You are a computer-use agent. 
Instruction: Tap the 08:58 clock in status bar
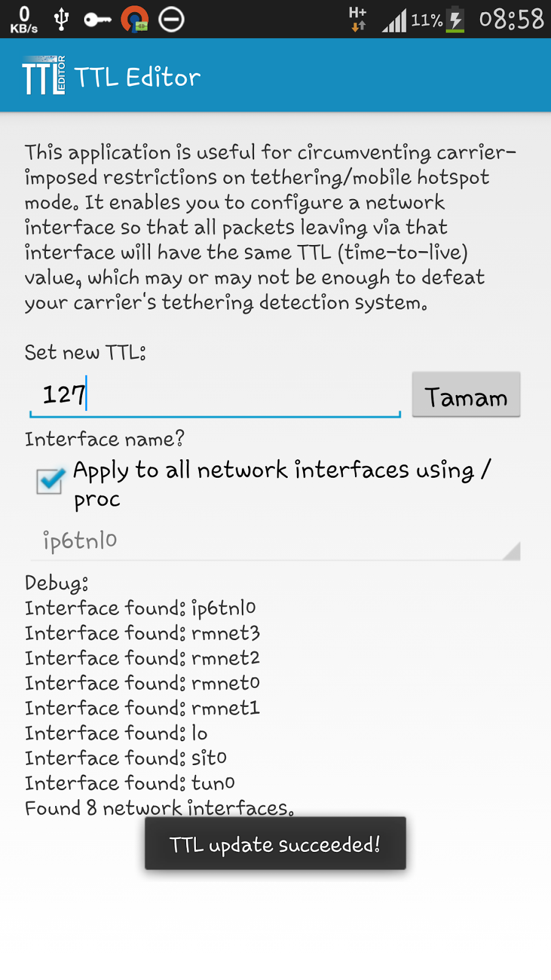tap(511, 20)
